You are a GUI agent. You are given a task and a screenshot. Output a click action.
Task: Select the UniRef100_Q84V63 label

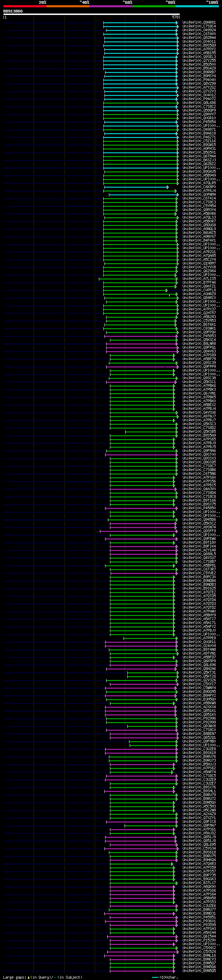(199, 351)
